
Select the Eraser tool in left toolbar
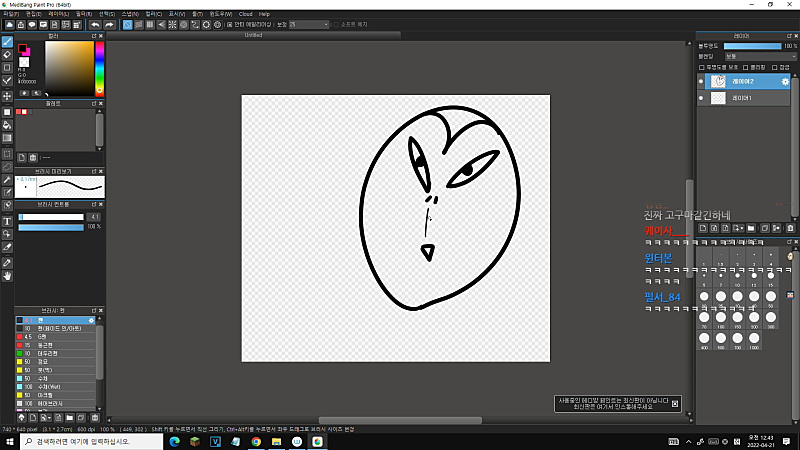[x=7, y=55]
